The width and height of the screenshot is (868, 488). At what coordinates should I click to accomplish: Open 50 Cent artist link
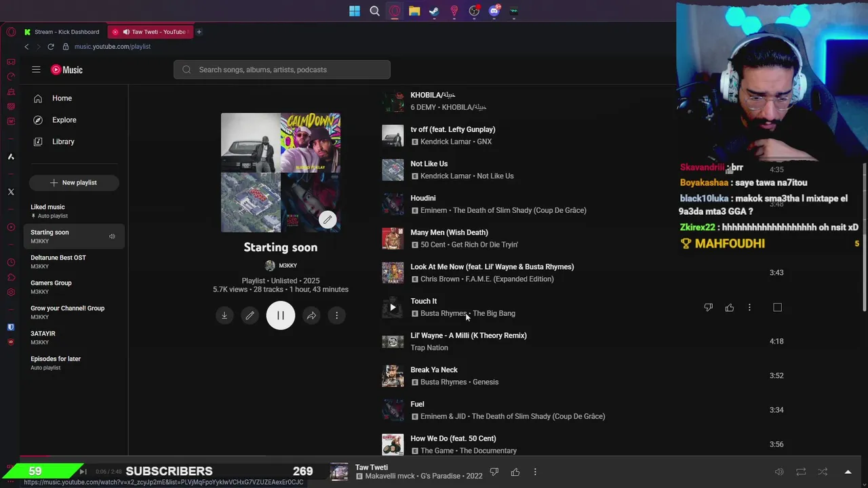(x=435, y=245)
